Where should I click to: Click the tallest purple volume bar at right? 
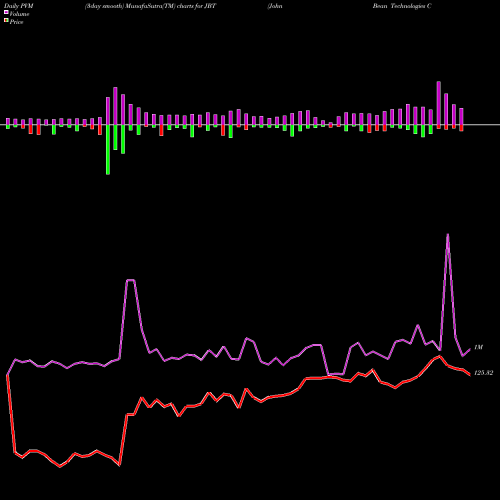click(x=439, y=103)
